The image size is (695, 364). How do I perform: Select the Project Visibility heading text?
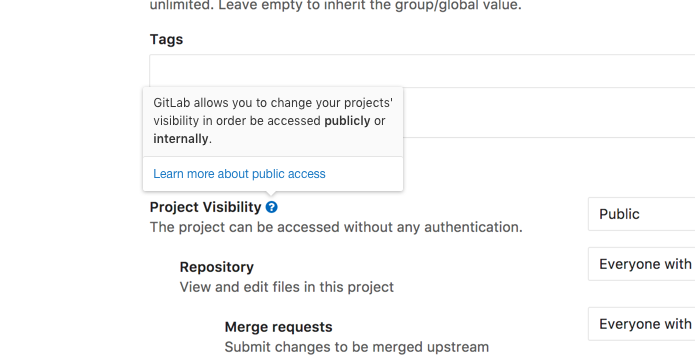[x=206, y=207]
